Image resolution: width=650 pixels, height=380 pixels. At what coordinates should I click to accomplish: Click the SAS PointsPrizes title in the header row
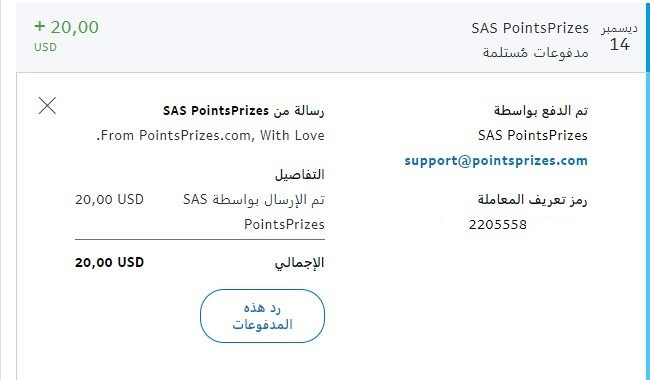530,28
